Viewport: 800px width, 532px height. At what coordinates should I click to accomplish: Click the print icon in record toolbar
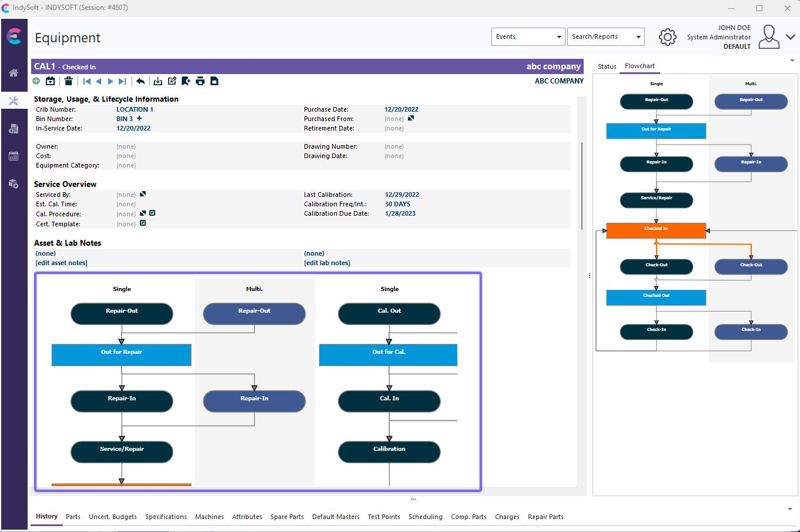[x=200, y=81]
